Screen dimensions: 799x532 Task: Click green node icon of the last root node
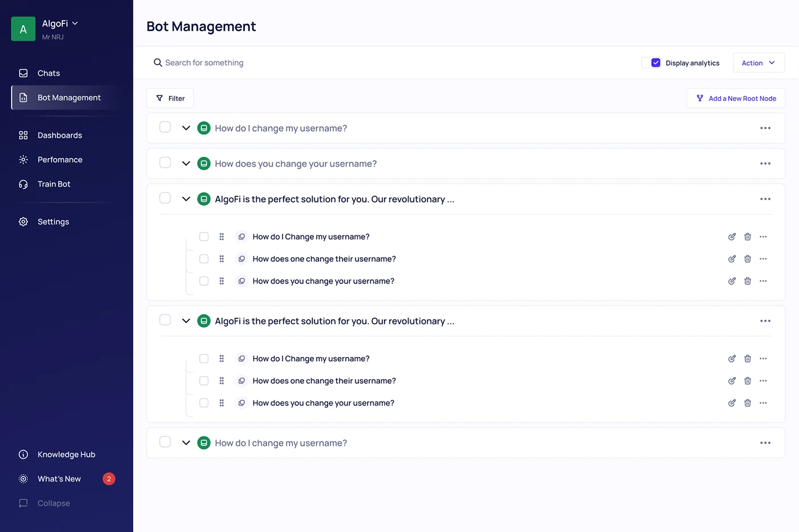click(204, 443)
